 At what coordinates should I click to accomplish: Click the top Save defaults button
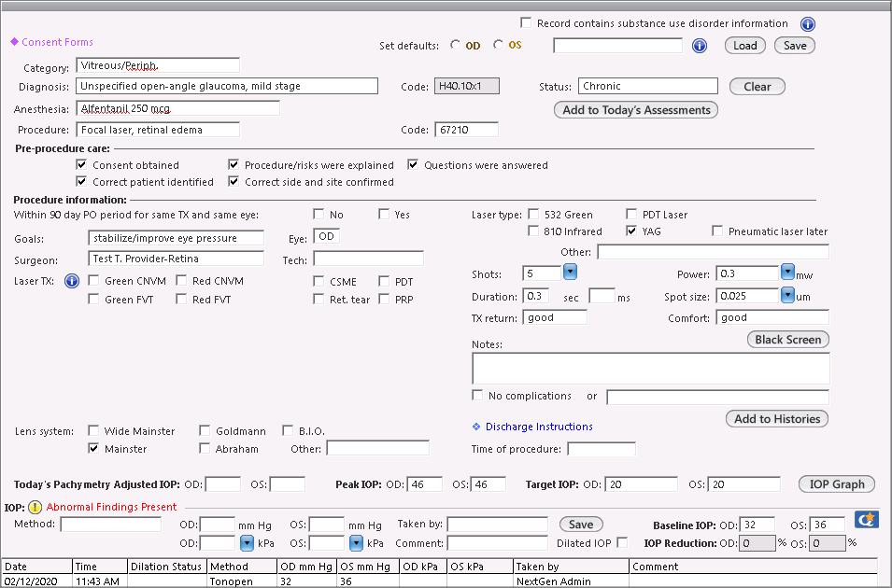(x=795, y=46)
